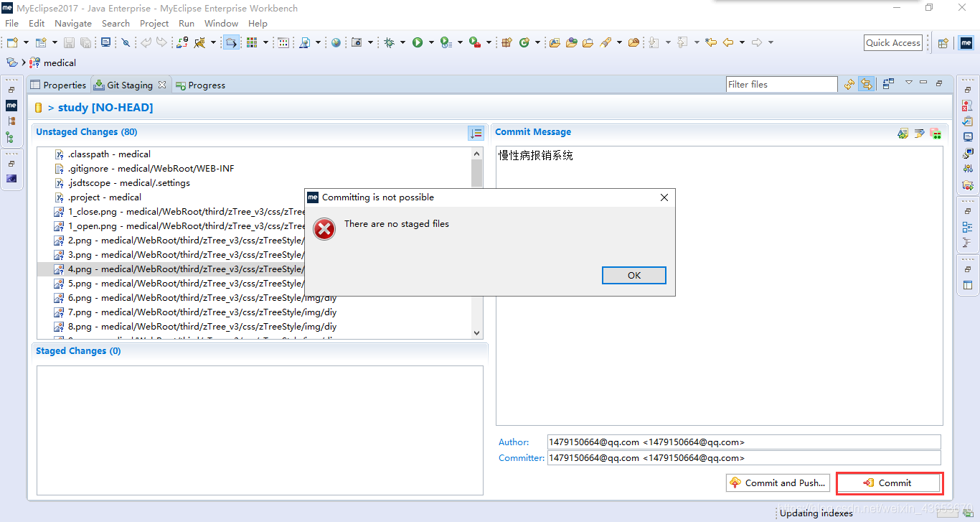Screen dimensions: 980x522
Task: Close the Committing is not possible dialog
Action: [x=664, y=197]
